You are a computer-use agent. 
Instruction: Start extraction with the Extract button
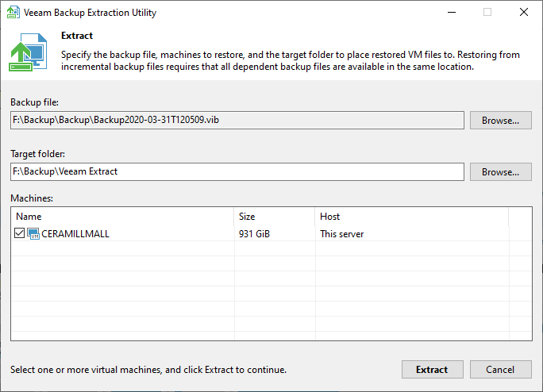pos(432,370)
